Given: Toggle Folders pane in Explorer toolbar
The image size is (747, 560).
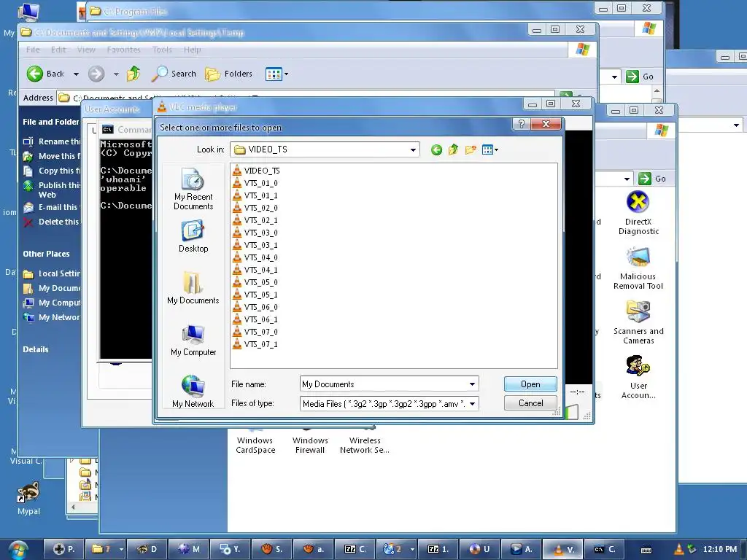Looking at the screenshot, I should tap(228, 74).
